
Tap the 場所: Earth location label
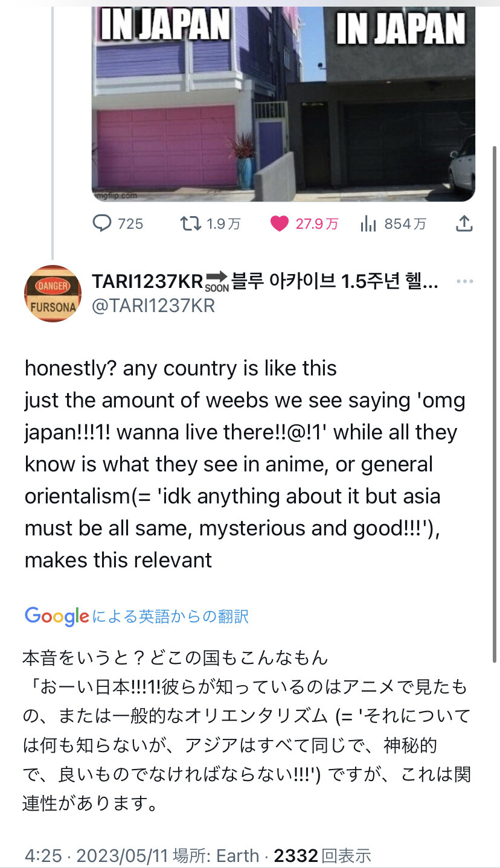(x=216, y=856)
